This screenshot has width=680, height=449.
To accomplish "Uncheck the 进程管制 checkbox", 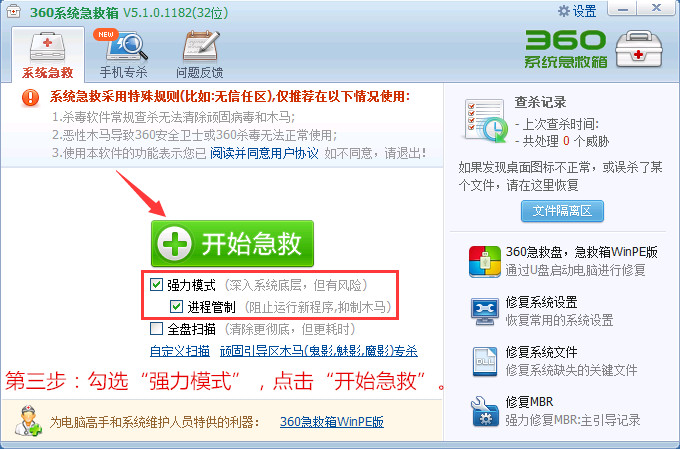I will (176, 307).
